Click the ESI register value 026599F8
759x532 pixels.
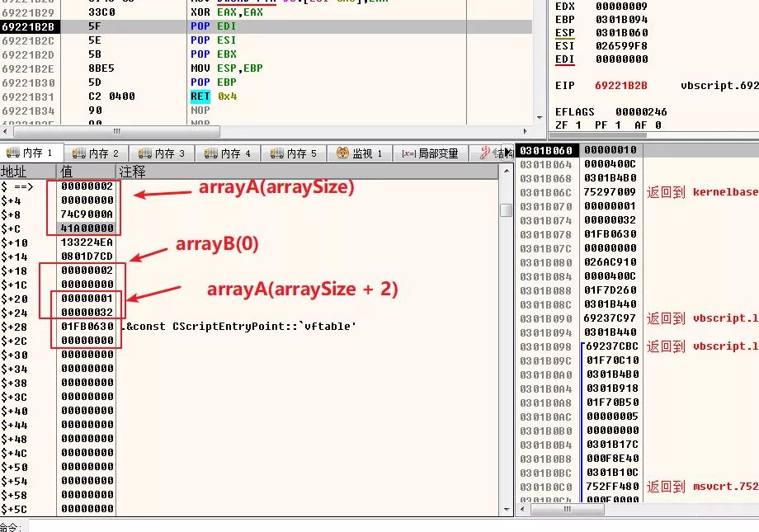click(x=621, y=46)
